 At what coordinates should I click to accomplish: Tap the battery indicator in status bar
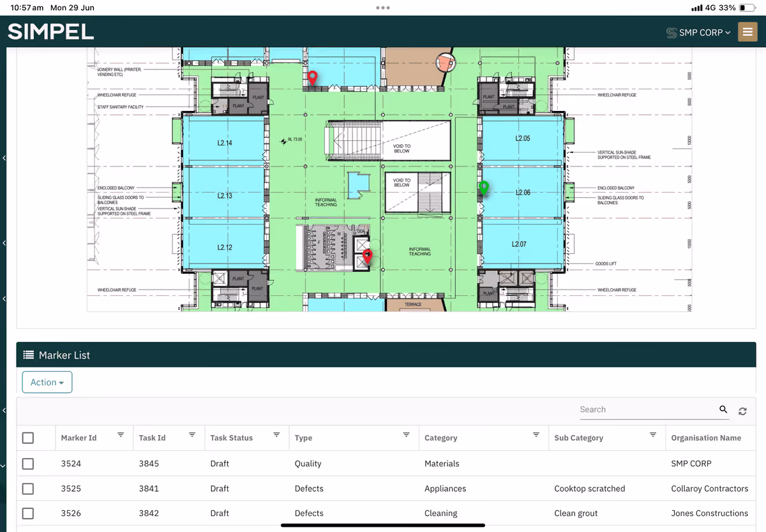tap(747, 8)
